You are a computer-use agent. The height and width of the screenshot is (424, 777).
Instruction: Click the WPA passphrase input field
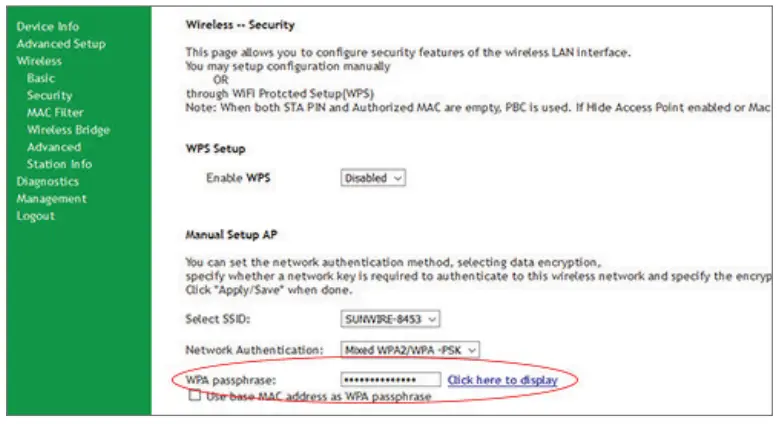[x=391, y=380]
